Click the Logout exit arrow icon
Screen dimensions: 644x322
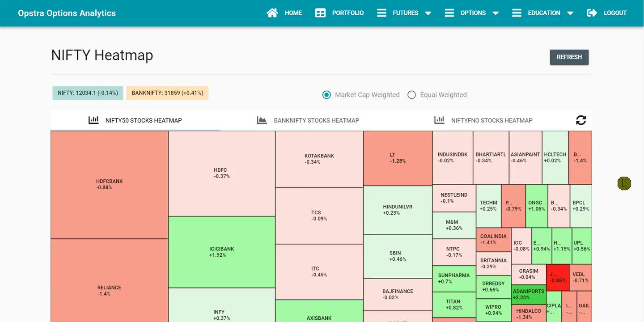[592, 13]
